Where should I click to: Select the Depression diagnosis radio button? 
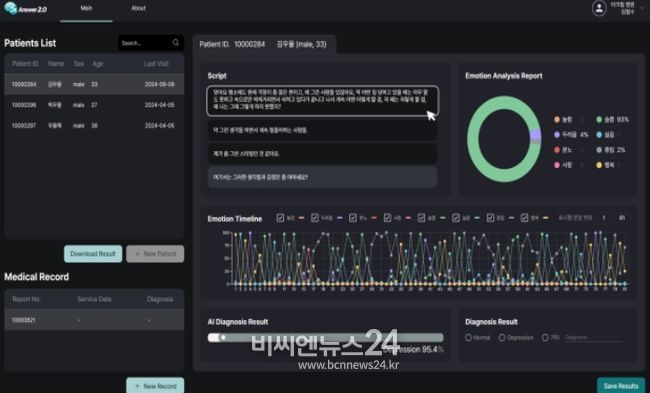click(x=502, y=338)
